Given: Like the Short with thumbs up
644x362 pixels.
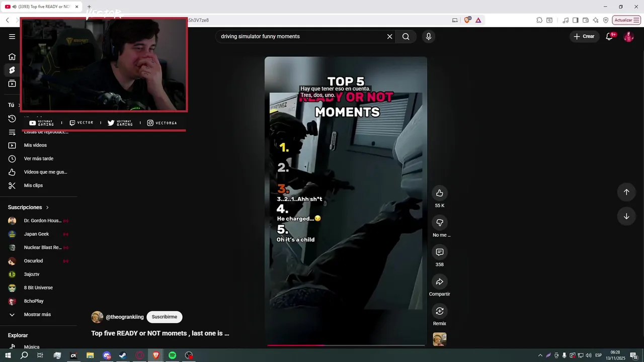Looking at the screenshot, I should [x=440, y=193].
